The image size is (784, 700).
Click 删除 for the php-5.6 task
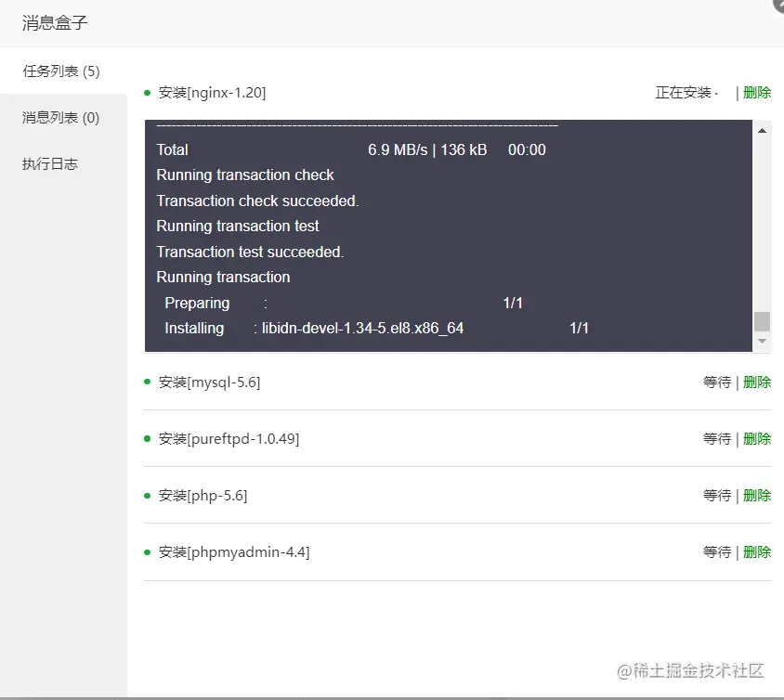point(757,495)
